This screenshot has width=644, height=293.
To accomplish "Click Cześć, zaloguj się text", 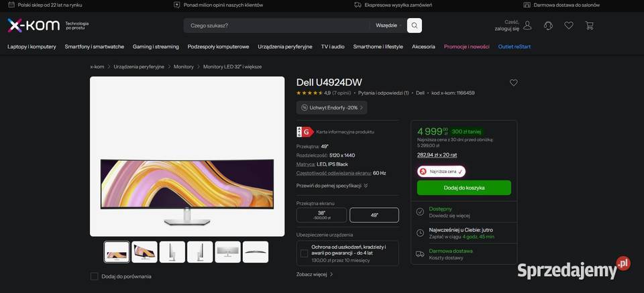I will pyautogui.click(x=507, y=25).
